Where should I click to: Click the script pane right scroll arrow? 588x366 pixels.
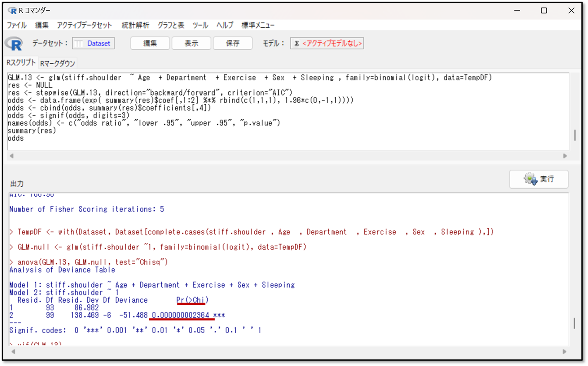point(565,156)
